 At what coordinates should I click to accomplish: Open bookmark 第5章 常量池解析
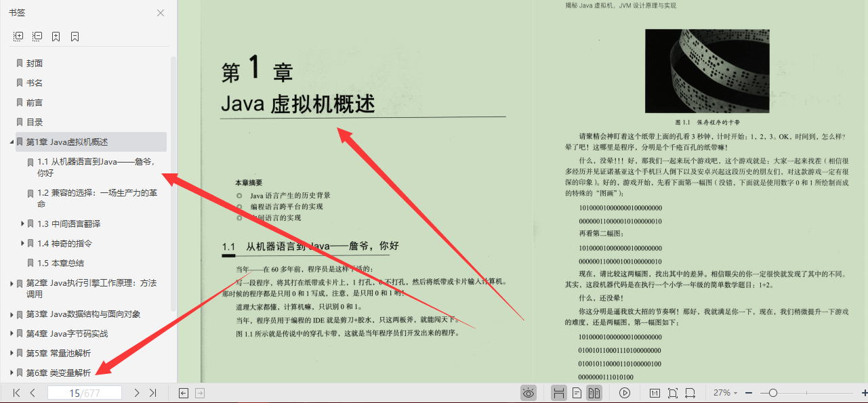[58, 353]
